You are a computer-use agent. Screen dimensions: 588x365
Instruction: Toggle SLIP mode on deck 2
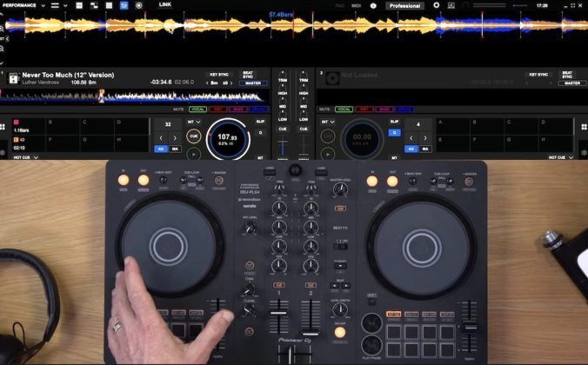394,122
